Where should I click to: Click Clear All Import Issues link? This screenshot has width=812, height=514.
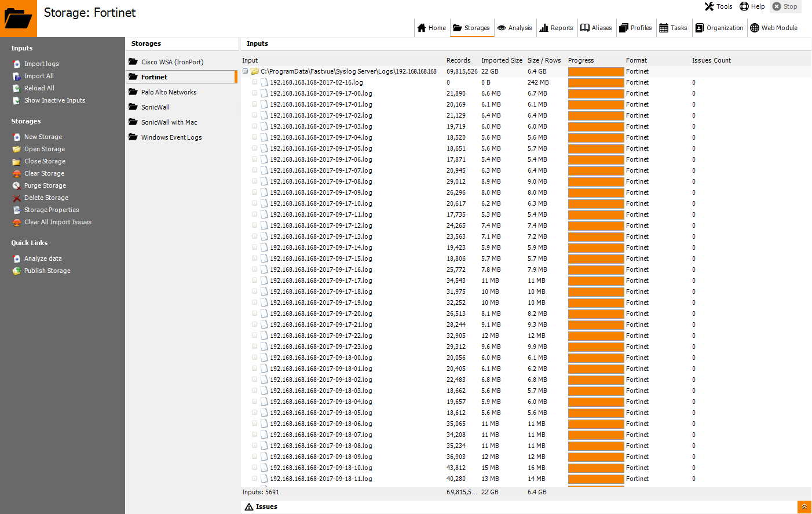tap(58, 222)
